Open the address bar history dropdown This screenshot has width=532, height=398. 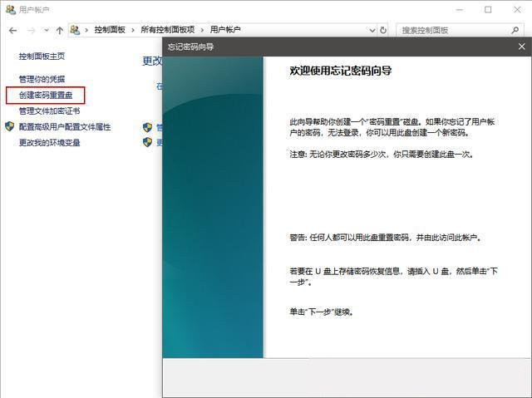[x=372, y=30]
